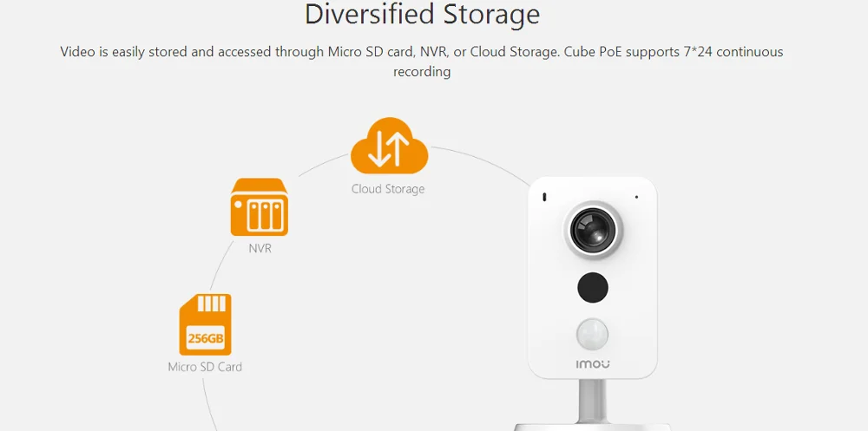Select the orange NVR recorder icon
The height and width of the screenshot is (431, 868).
click(259, 207)
